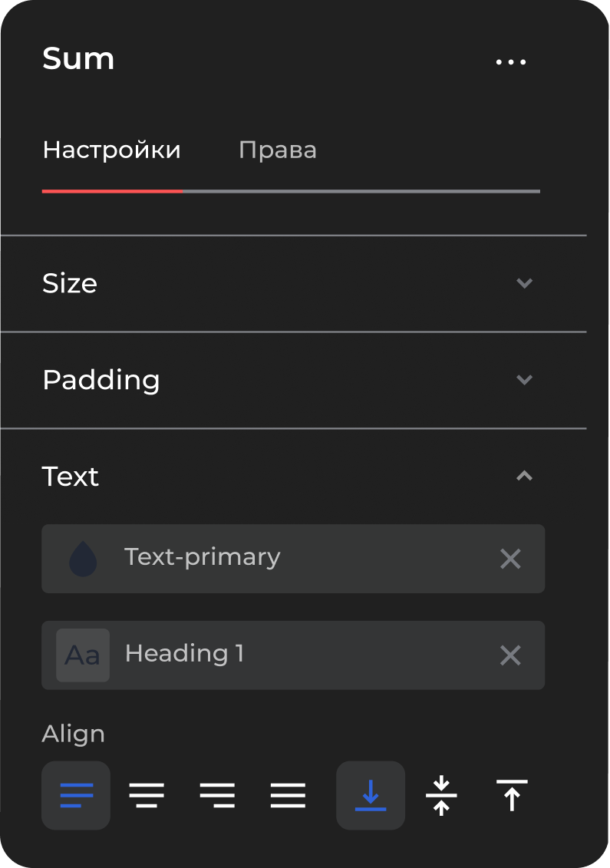The width and height of the screenshot is (610, 868).
Task: Click the Text-primary color drop swatch
Action: (x=83, y=559)
